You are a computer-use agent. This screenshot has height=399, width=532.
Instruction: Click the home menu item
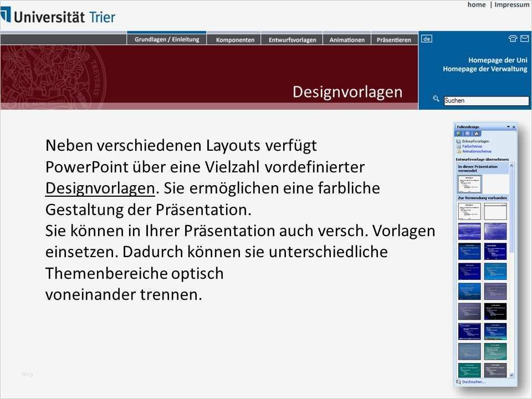tap(475, 4)
